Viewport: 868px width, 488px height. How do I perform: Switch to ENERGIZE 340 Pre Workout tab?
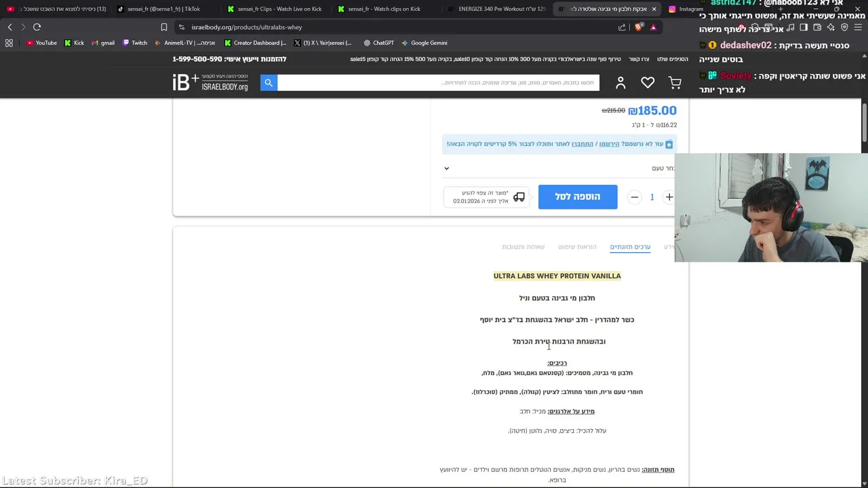pos(496,9)
